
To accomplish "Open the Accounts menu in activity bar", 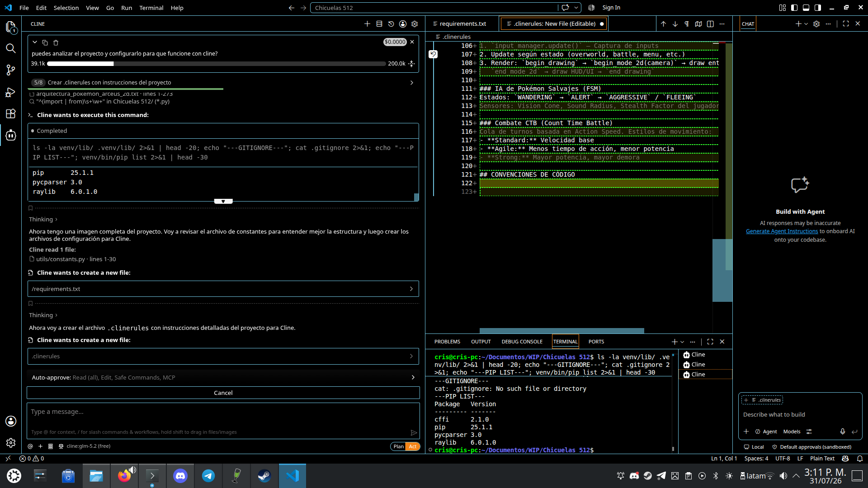I will tap(11, 421).
